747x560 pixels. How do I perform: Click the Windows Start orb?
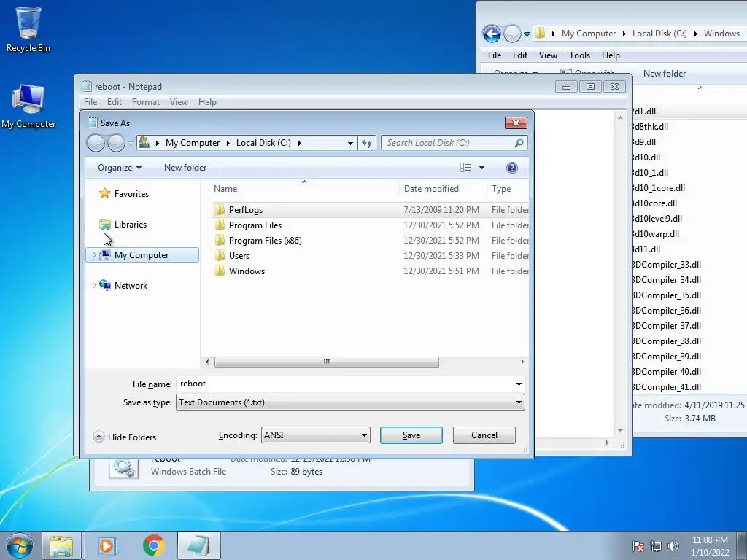pos(20,545)
